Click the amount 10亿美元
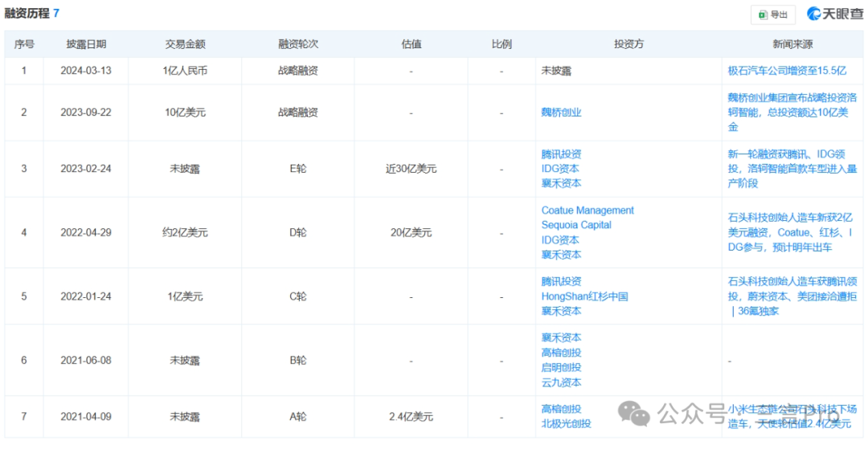The height and width of the screenshot is (449, 868). [185, 112]
